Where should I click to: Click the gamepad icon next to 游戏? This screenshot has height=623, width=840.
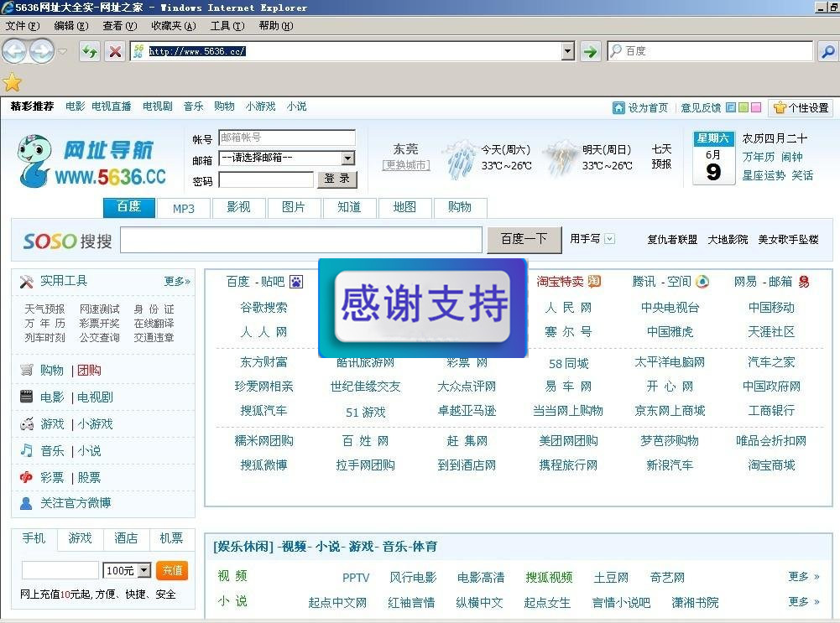point(26,424)
